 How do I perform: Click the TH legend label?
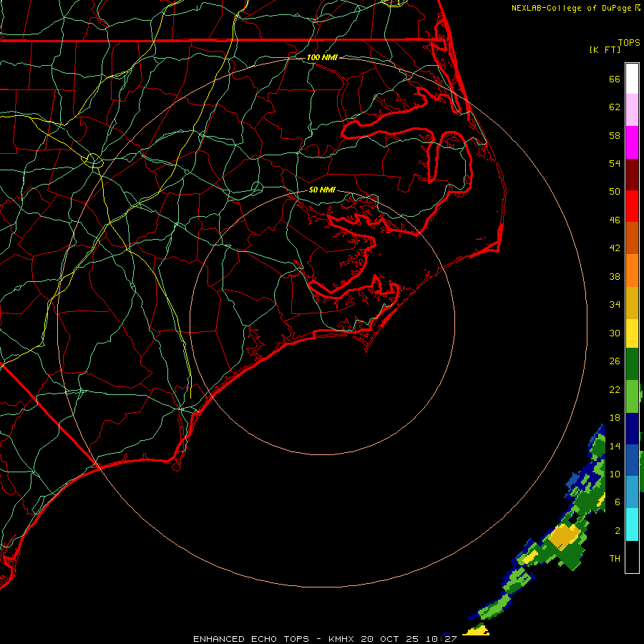click(615, 559)
